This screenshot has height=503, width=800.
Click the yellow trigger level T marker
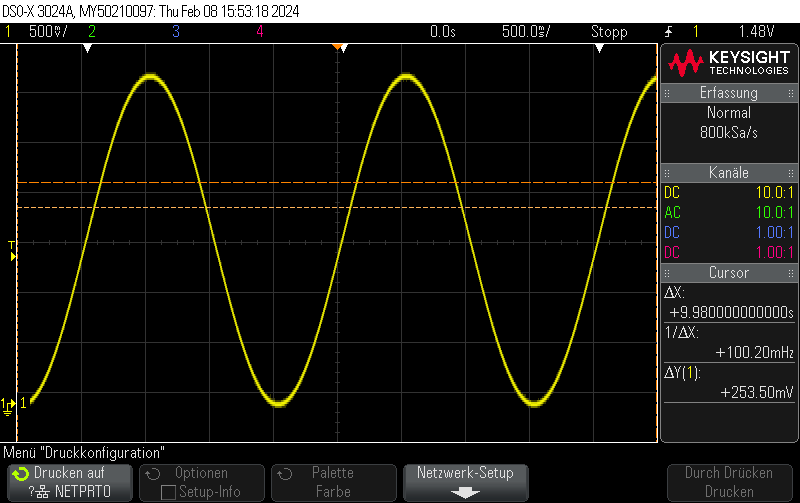[12, 251]
